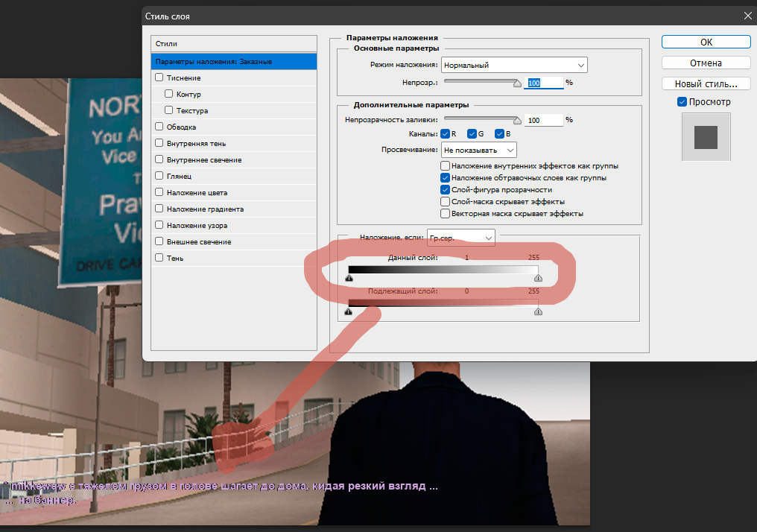Screen dimensions: 757x532
Task: Disable the R channel checkbox
Action: [445, 133]
